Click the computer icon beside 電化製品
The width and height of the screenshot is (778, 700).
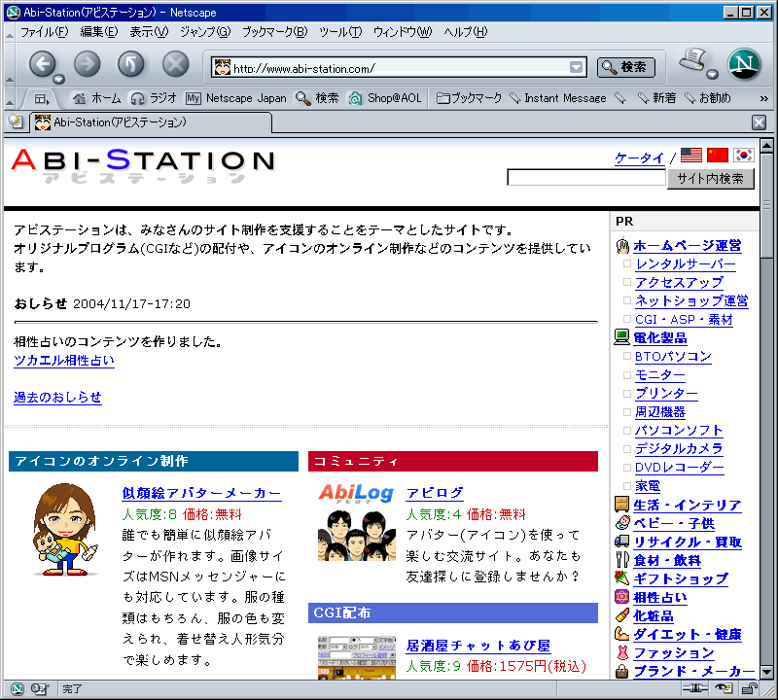pos(621,337)
